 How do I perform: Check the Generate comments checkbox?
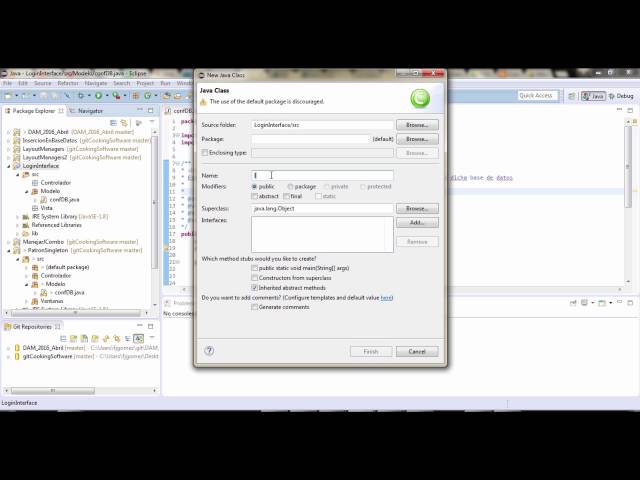tap(254, 307)
